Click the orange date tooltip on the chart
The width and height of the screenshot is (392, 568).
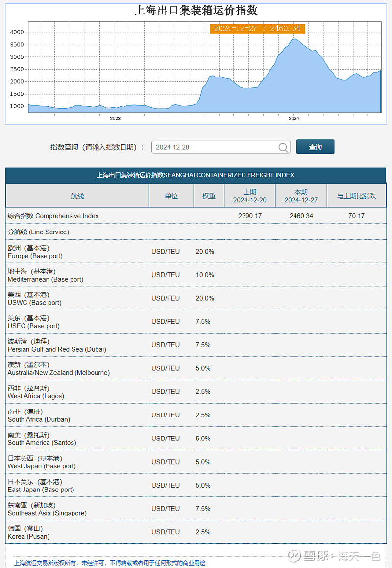(257, 28)
